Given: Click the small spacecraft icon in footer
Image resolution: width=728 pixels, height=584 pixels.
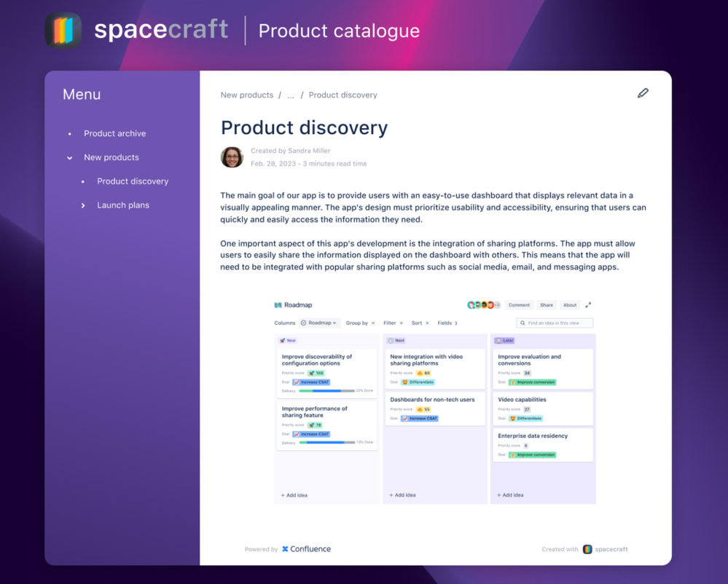Looking at the screenshot, I should point(587,549).
